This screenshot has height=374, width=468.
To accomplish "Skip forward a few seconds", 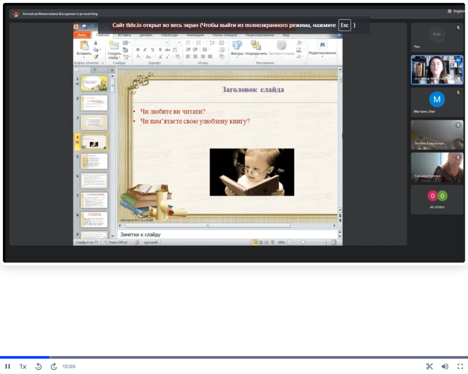I will click(54, 366).
